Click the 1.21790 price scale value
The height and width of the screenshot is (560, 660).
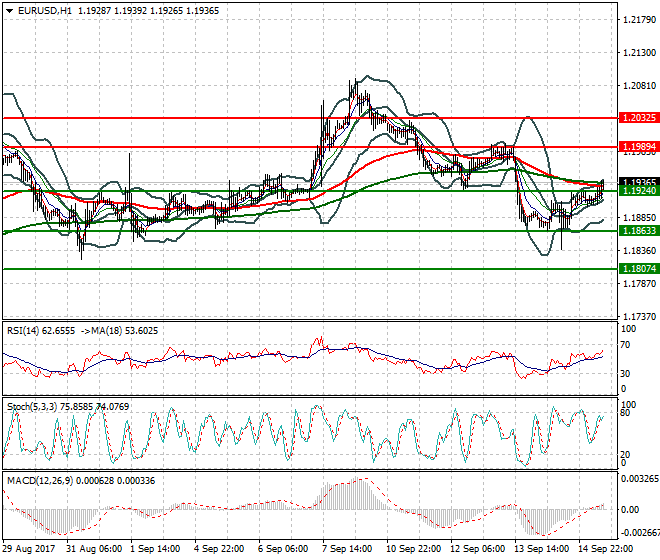639,20
